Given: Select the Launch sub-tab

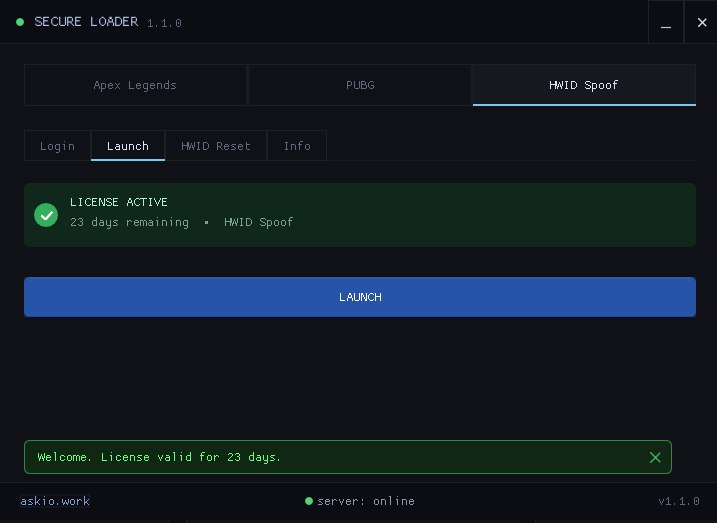Looking at the screenshot, I should click(x=128, y=146).
